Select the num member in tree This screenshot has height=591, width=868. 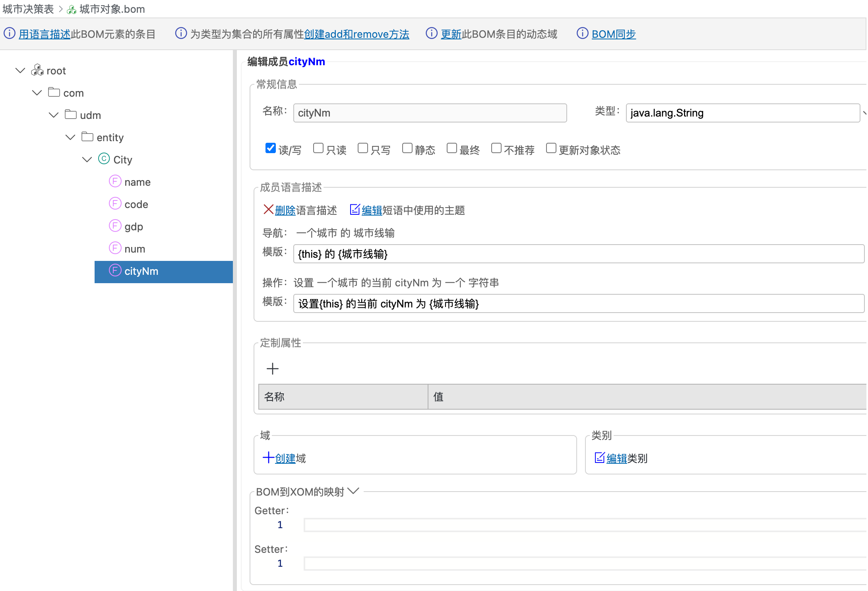point(134,249)
